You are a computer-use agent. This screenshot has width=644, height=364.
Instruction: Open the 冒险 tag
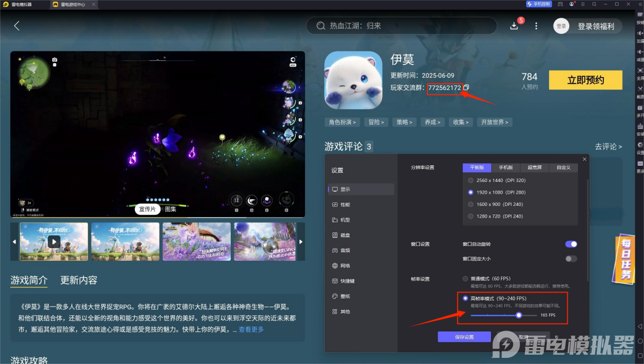tap(377, 122)
